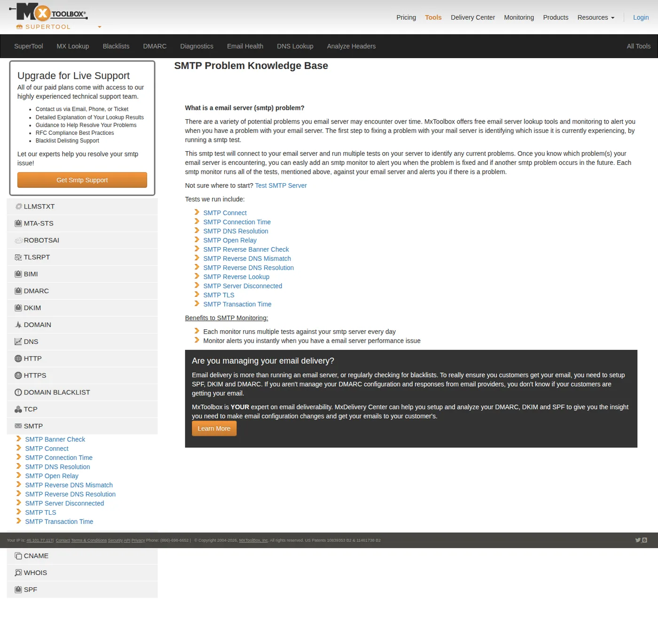Viewport: 658px width, 644px height.
Task: Expand the CNAME sidebar section
Action: pos(82,556)
